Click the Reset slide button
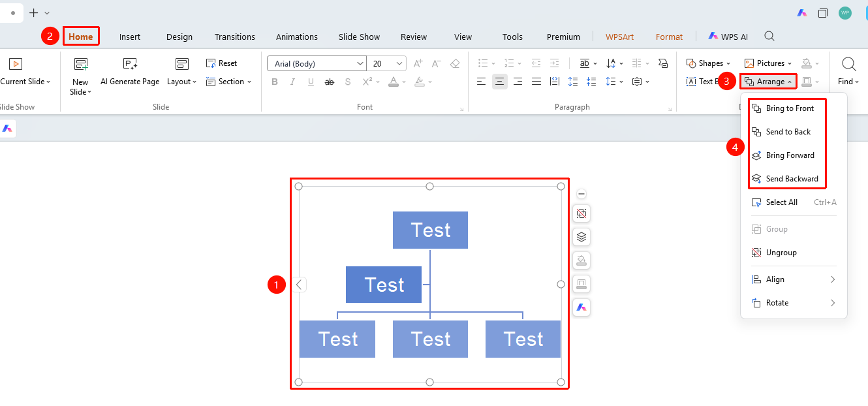The height and width of the screenshot is (406, 868). click(x=221, y=63)
